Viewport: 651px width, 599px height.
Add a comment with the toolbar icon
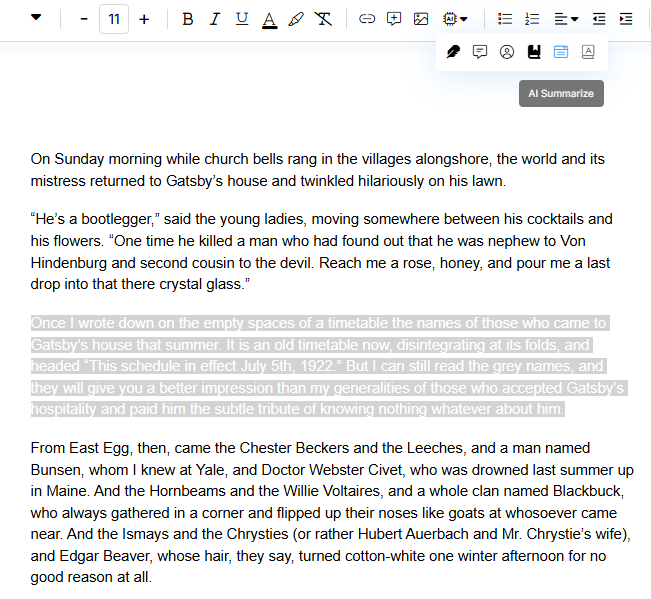pyautogui.click(x=394, y=19)
